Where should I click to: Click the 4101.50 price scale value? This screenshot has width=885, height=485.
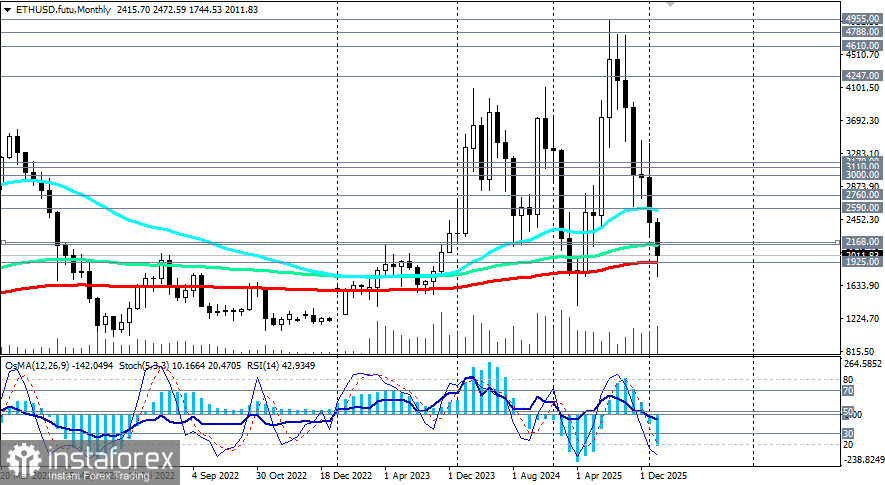tap(861, 88)
